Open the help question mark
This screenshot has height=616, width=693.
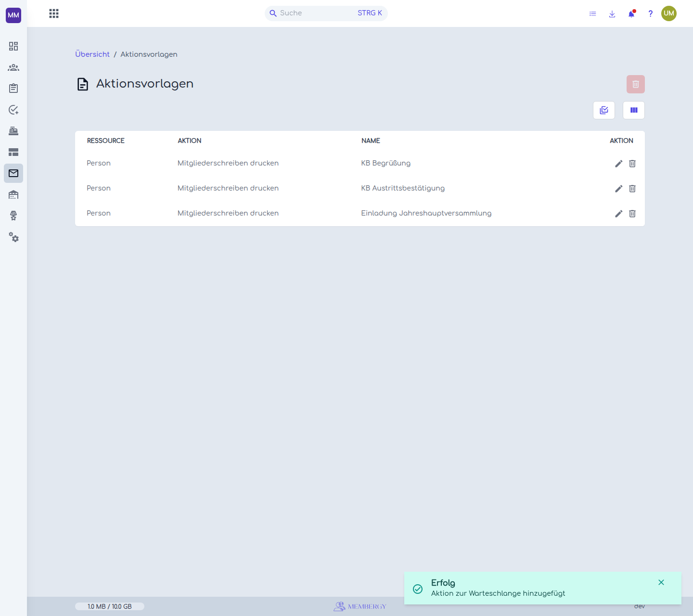tap(651, 13)
